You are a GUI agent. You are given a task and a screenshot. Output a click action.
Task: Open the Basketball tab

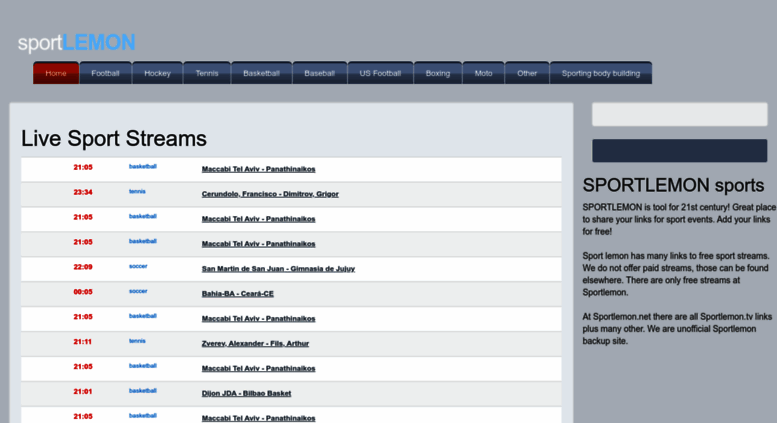click(x=262, y=73)
